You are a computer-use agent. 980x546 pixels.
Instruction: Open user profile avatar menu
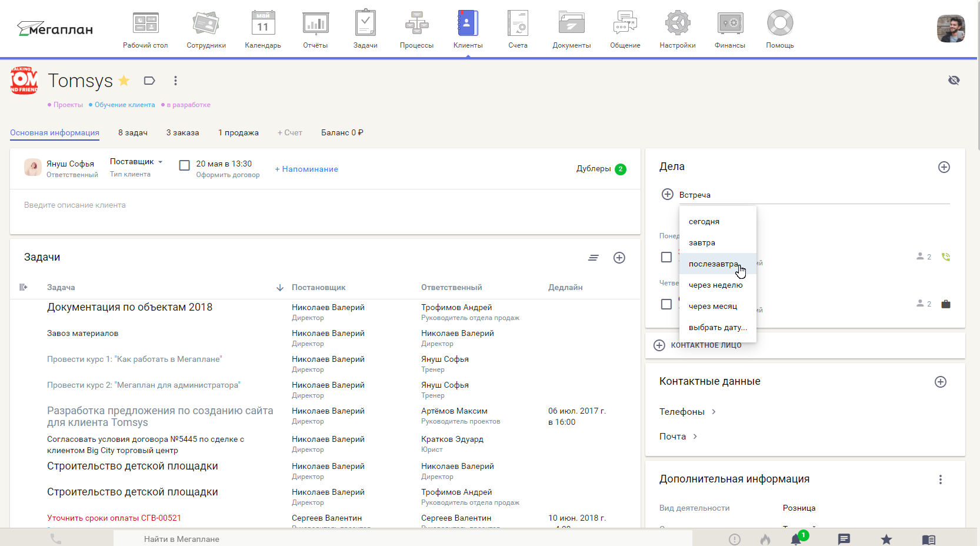click(951, 29)
